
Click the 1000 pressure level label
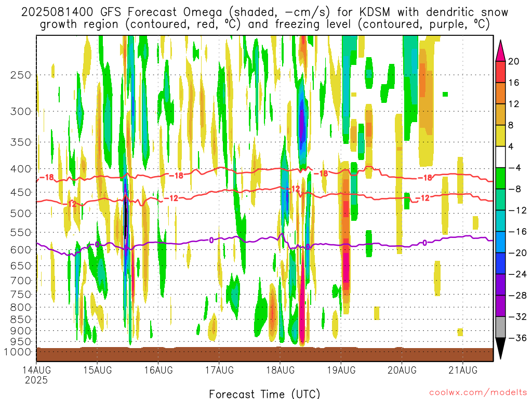(x=18, y=352)
